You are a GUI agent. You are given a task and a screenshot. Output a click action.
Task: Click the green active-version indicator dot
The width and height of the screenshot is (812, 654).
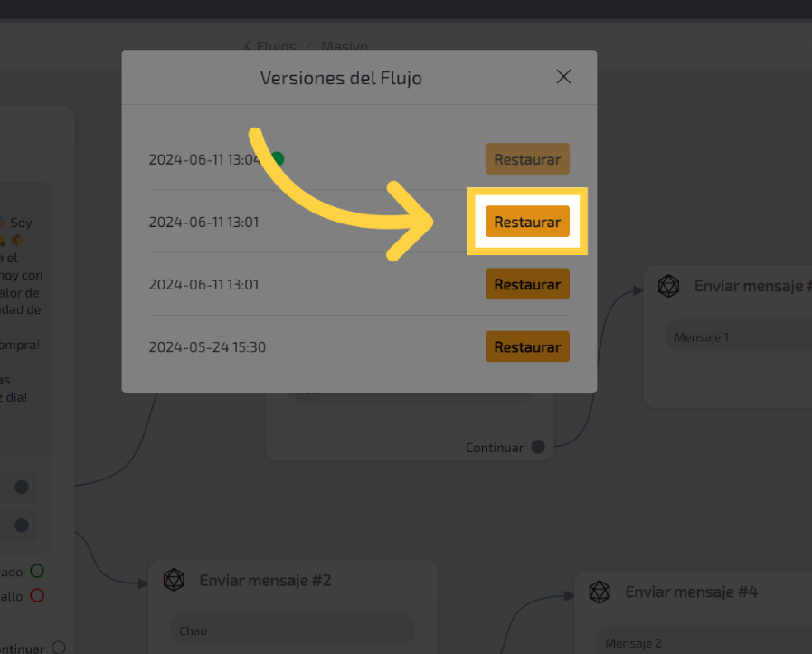278,159
